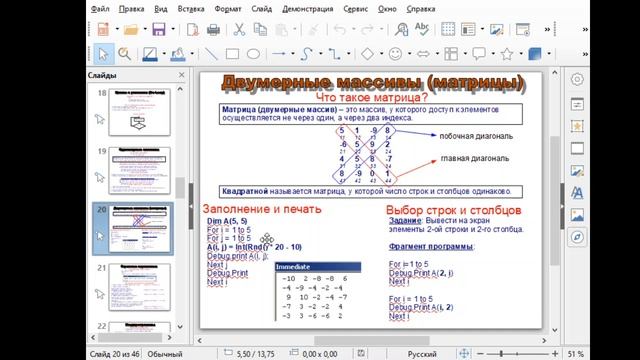Insert image using the toolbar picture icon
The image size is (640, 360).
tap(496, 29)
